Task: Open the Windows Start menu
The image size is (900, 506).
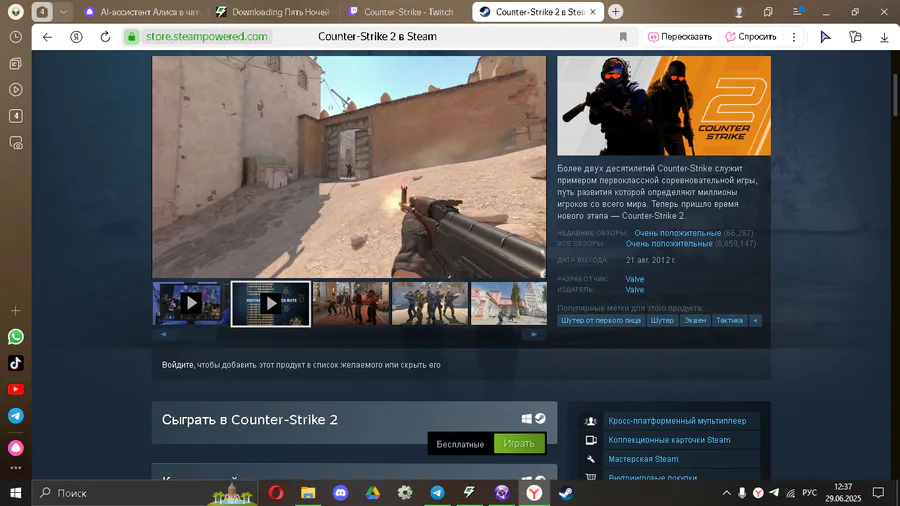Action: pyautogui.click(x=15, y=493)
